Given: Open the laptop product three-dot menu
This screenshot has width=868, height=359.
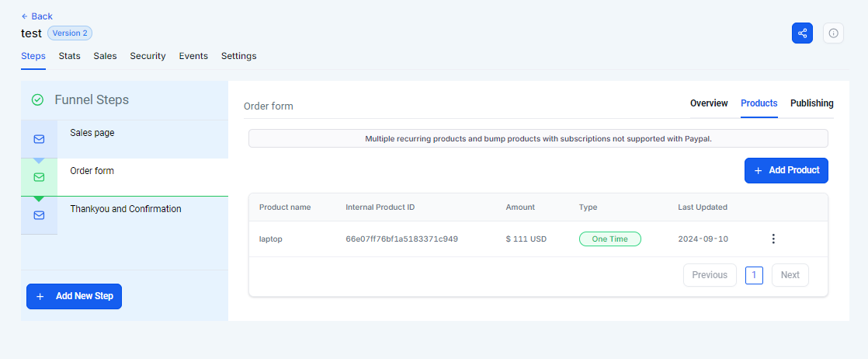Looking at the screenshot, I should [773, 239].
